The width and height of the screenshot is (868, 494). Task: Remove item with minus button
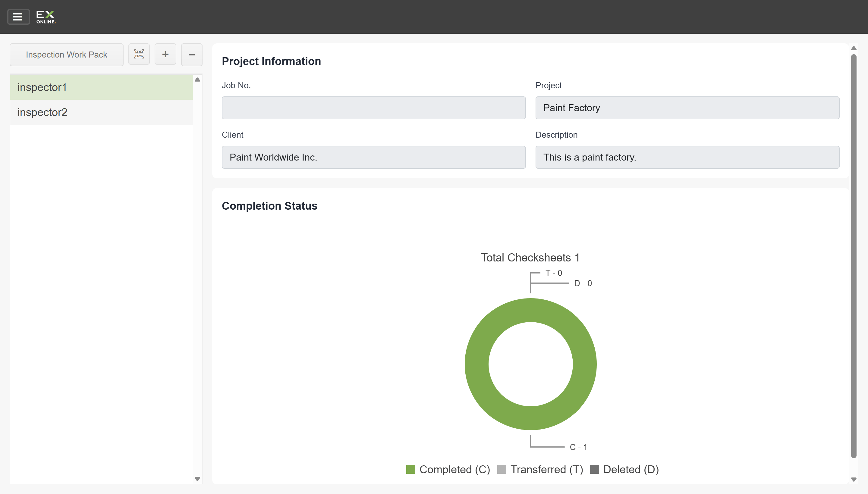(192, 54)
